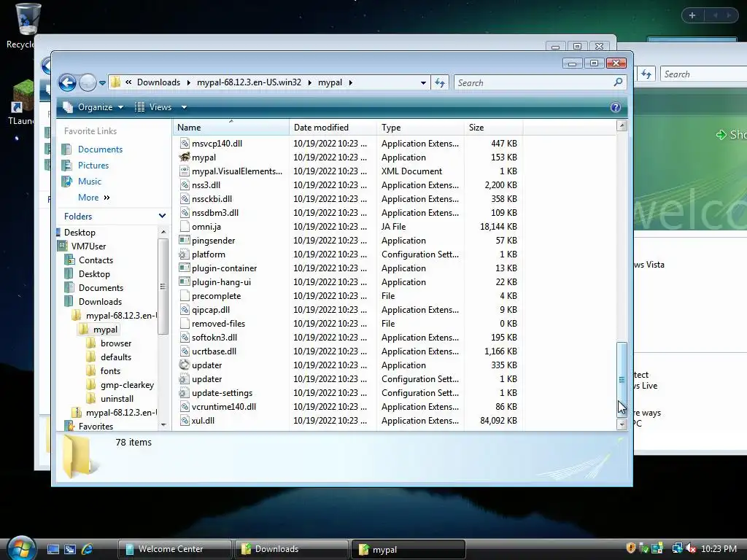Screen dimensions: 747x560
Task: Open Music favorite link
Action: point(90,182)
